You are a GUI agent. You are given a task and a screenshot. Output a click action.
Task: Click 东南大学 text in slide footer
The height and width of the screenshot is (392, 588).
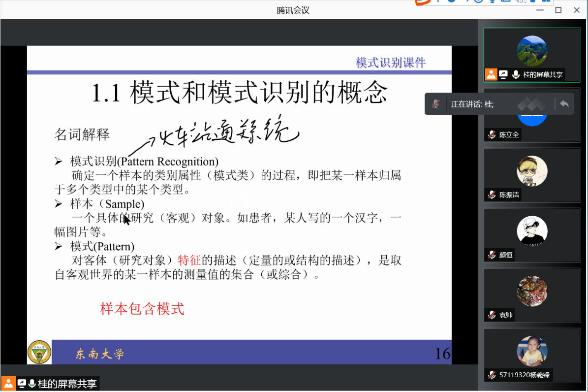tap(99, 354)
